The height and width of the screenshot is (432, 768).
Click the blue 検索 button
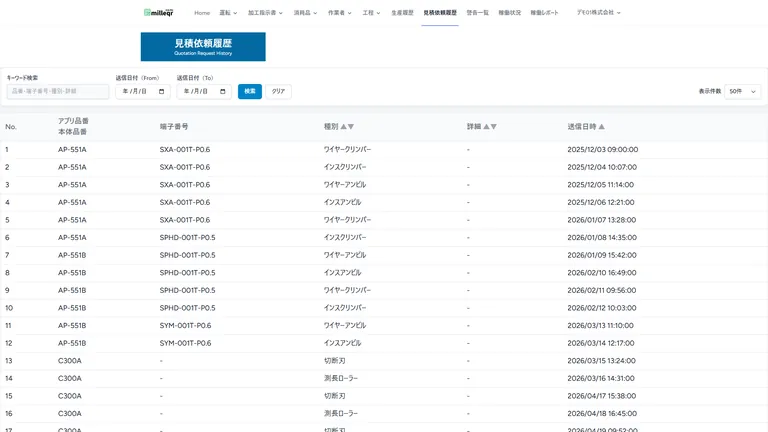pyautogui.click(x=250, y=92)
